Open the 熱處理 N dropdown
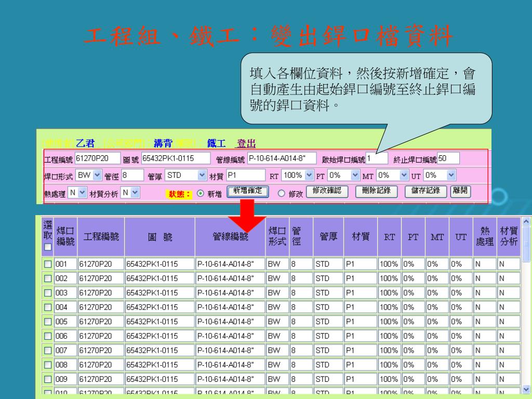This screenshot has width=532, height=399. pyautogui.click(x=77, y=193)
